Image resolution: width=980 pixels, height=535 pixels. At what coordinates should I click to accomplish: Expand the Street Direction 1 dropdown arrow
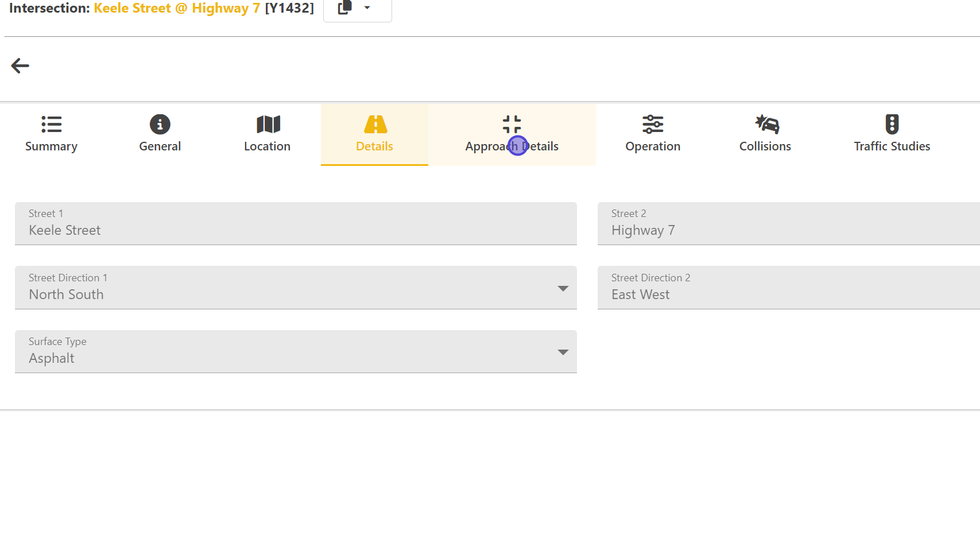563,288
